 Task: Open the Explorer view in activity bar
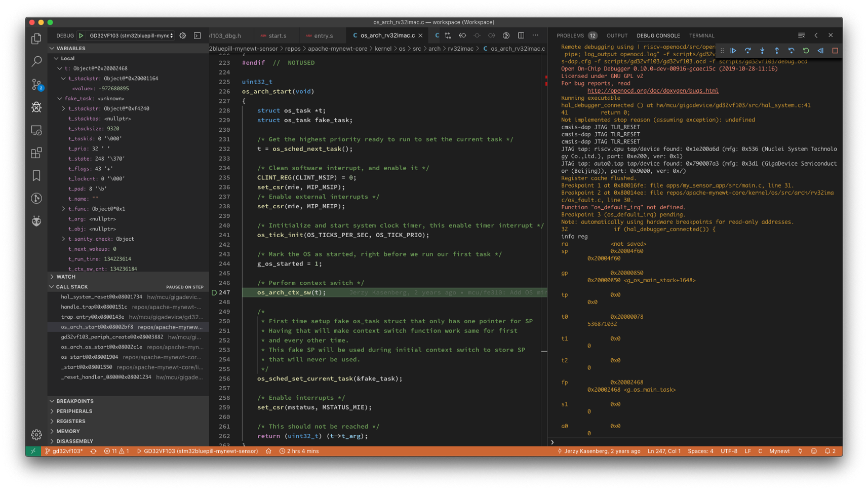[x=36, y=39]
